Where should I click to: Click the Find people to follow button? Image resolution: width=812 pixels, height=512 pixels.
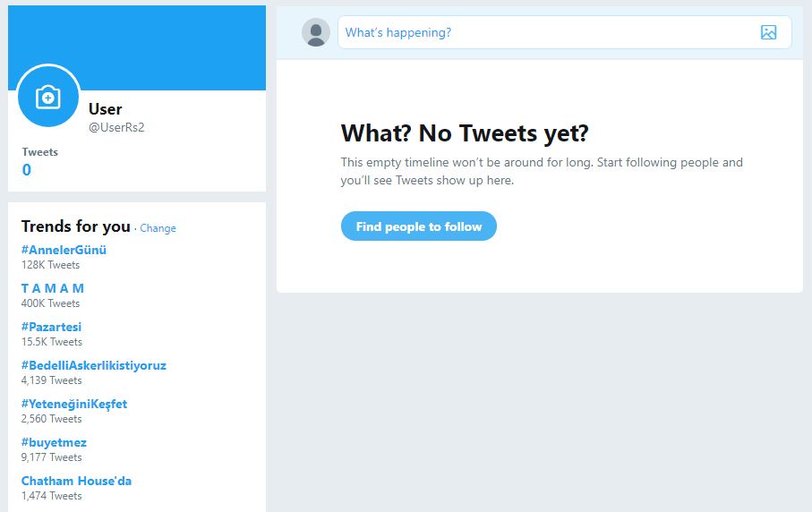click(x=418, y=226)
